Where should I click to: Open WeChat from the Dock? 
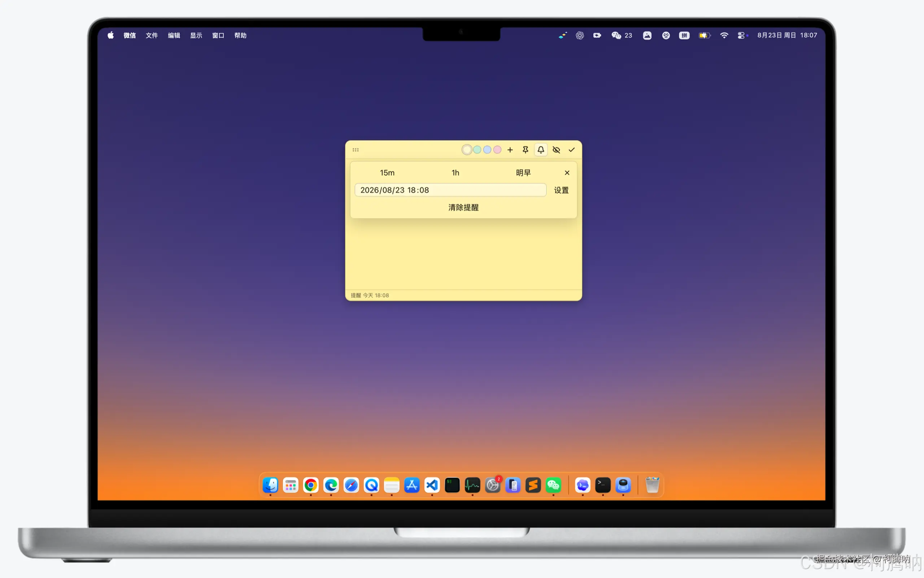pos(553,485)
